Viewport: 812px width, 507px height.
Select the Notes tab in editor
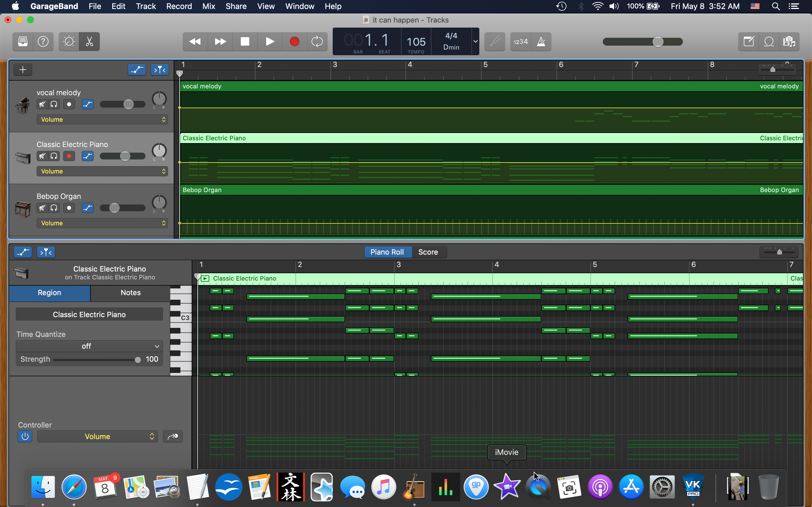tap(131, 293)
